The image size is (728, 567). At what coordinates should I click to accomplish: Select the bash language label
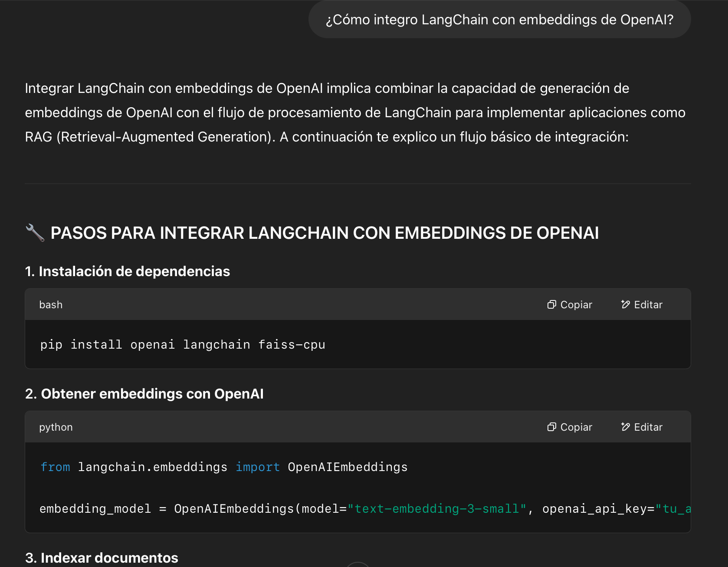[51, 304]
